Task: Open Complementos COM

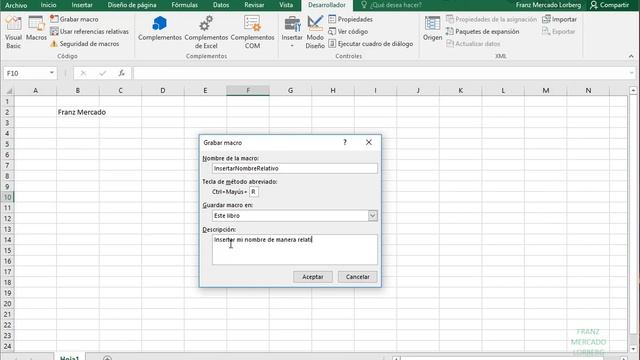Action: (252, 33)
